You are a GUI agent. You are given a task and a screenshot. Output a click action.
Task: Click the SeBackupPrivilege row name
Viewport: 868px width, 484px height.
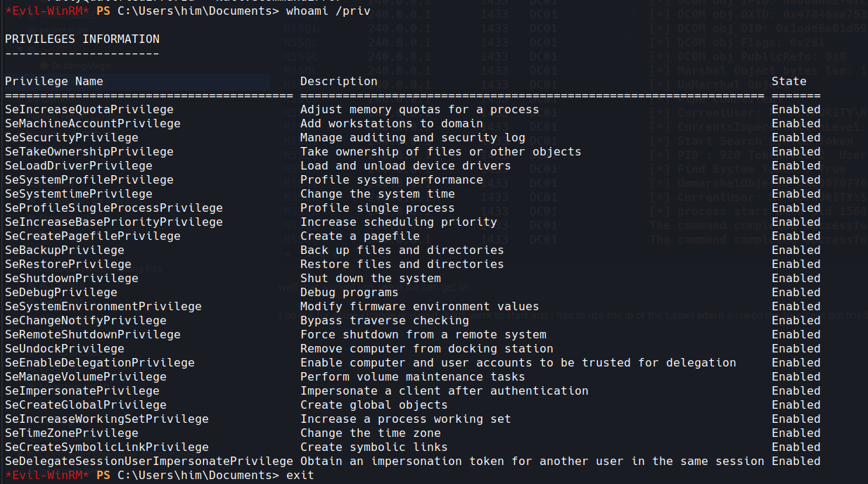coord(65,250)
